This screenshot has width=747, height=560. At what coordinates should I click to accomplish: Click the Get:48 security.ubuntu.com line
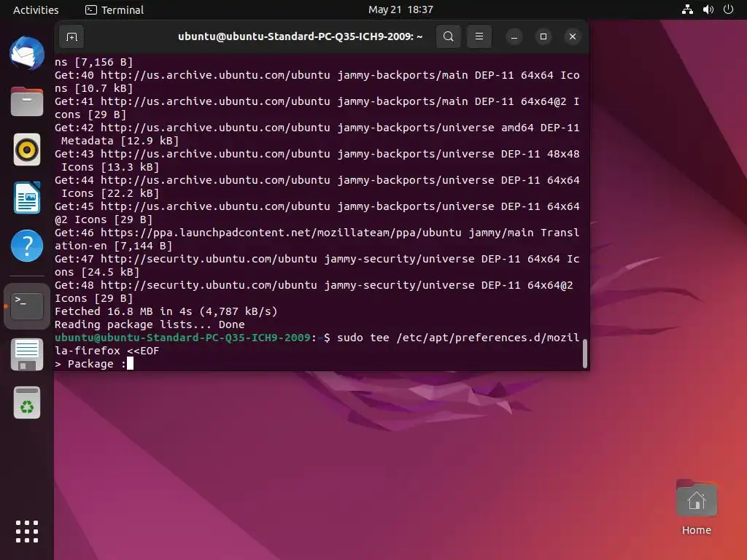[x=314, y=285]
